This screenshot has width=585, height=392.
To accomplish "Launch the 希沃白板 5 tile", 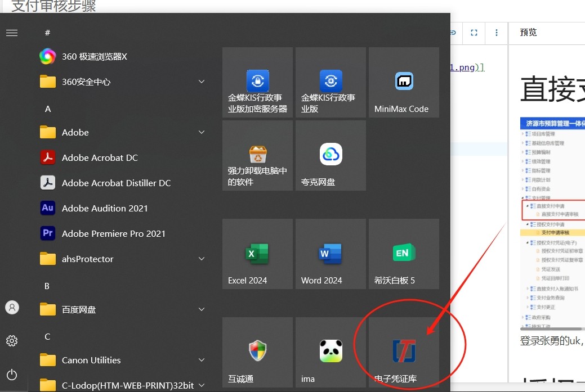I will point(404,254).
